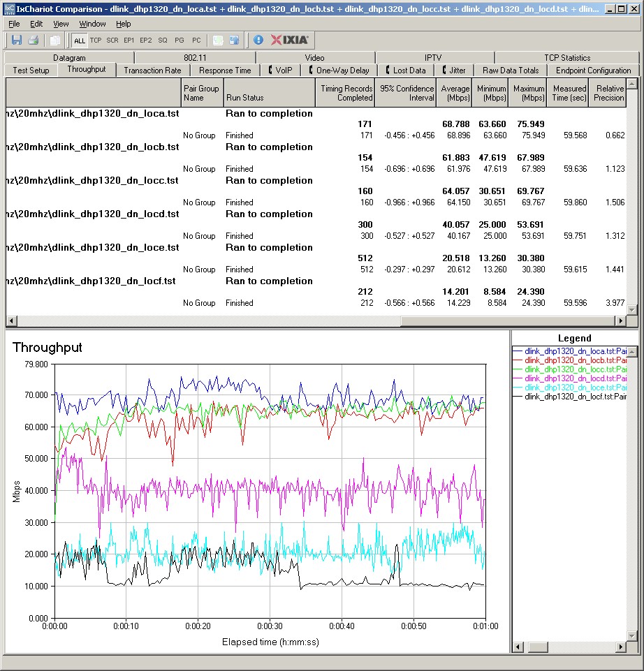Toggle the EP2 endpoint filter
The height and width of the screenshot is (671, 644).
click(145, 40)
